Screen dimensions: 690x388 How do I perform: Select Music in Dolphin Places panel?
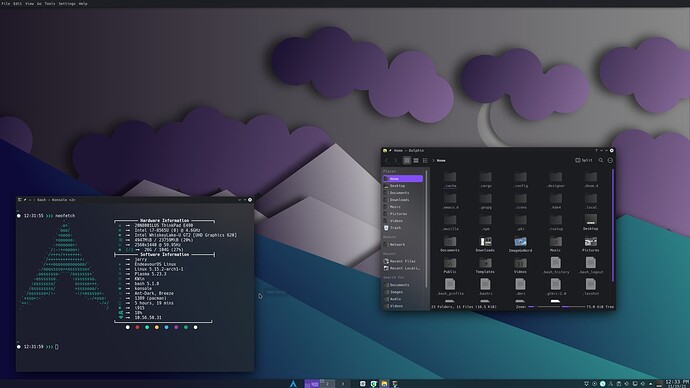pos(403,207)
